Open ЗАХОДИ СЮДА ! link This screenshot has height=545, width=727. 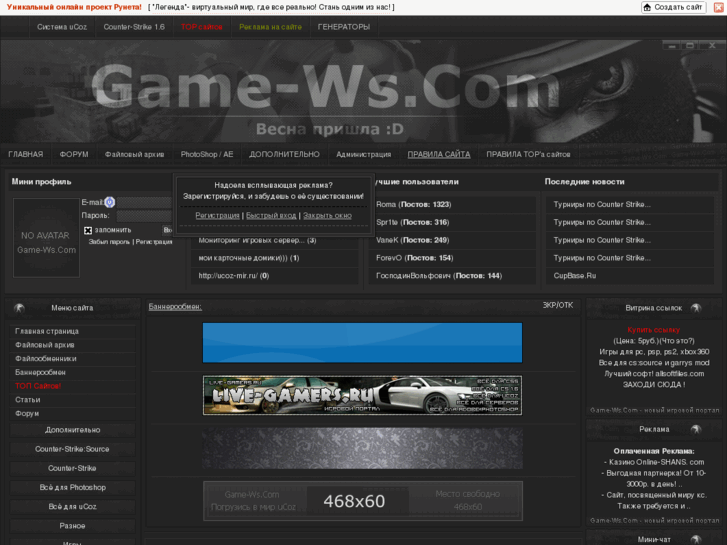point(654,385)
